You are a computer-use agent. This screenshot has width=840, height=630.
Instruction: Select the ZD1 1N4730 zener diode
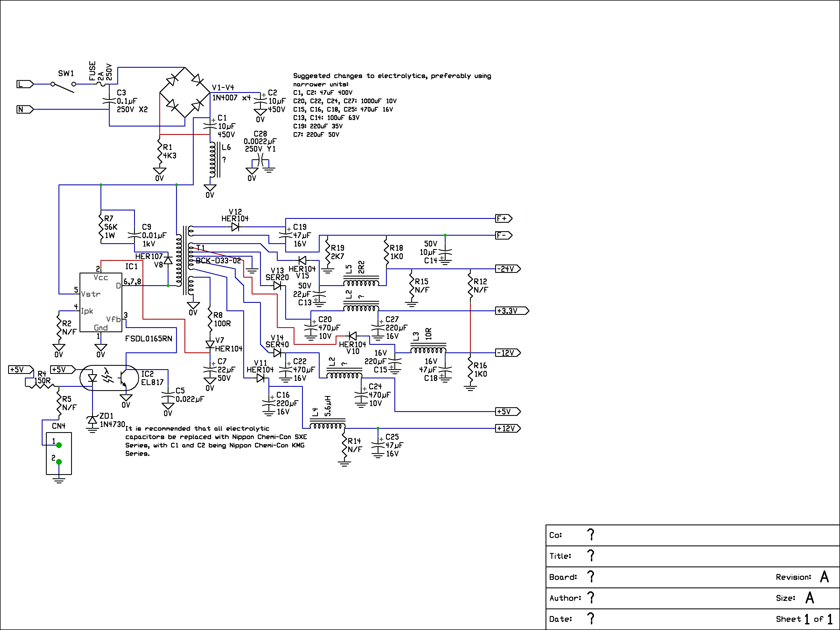92,420
